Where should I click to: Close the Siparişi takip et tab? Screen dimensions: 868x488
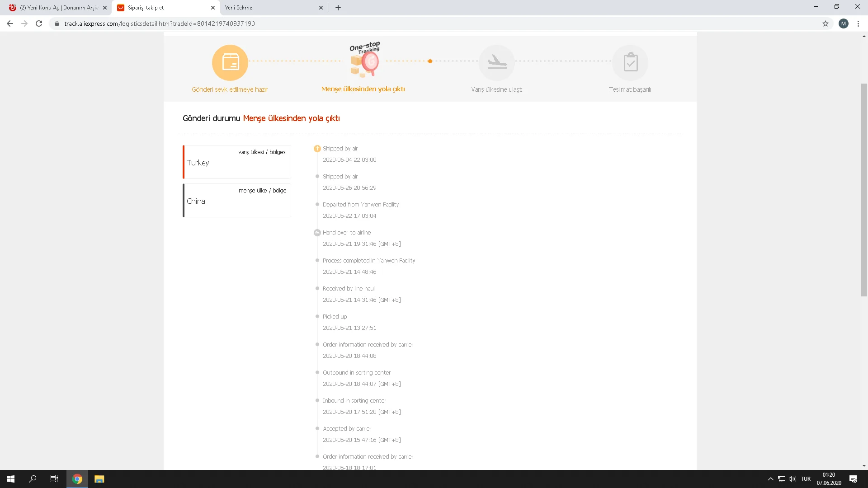click(x=213, y=8)
